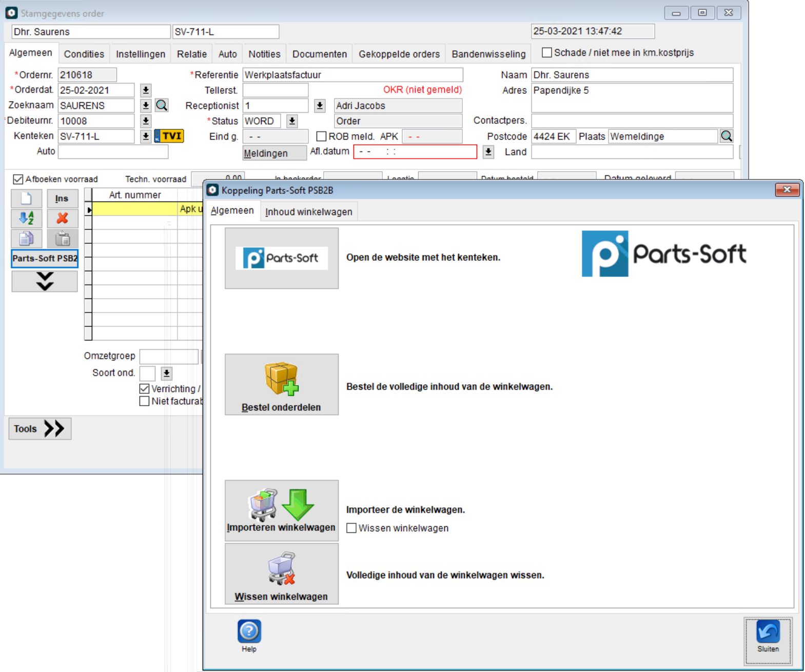Click the Afl.datum date field
Image resolution: width=805 pixels, height=672 pixels.
415,152
